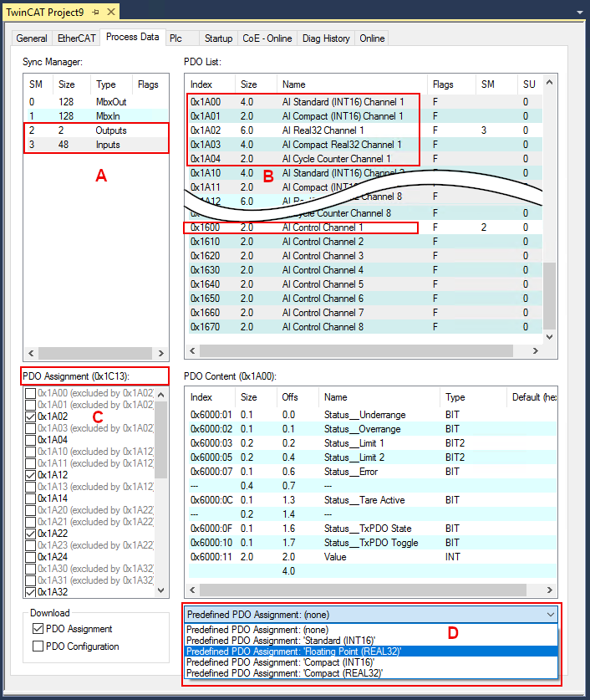
Task: Enable Download PDO Configuration checkbox
Action: point(38,646)
